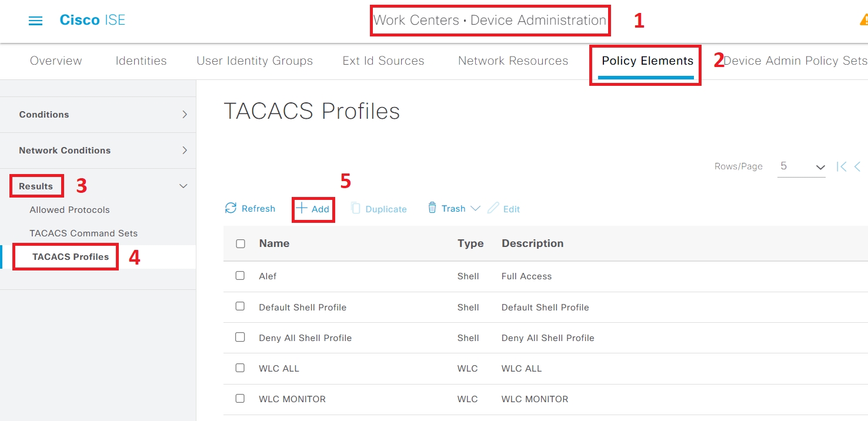The image size is (868, 421).
Task: Collapse the Results section chevron
Action: 183,186
